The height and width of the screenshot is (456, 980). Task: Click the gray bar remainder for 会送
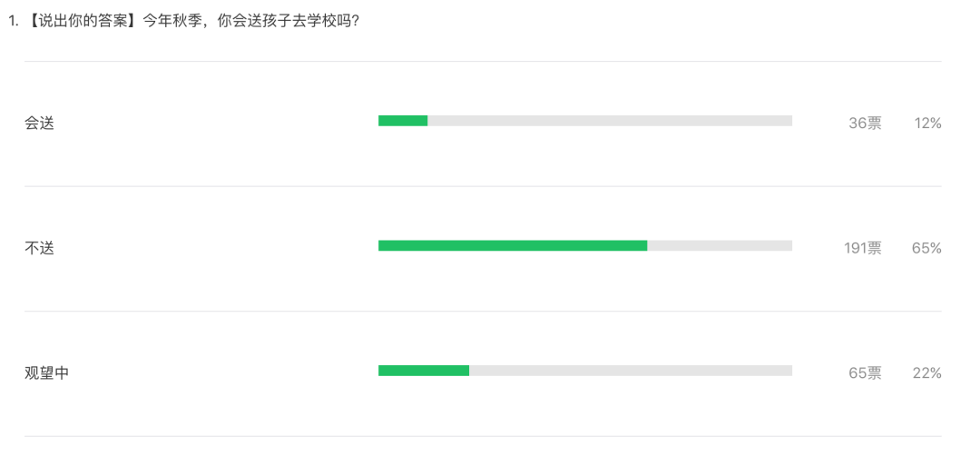[610, 121]
